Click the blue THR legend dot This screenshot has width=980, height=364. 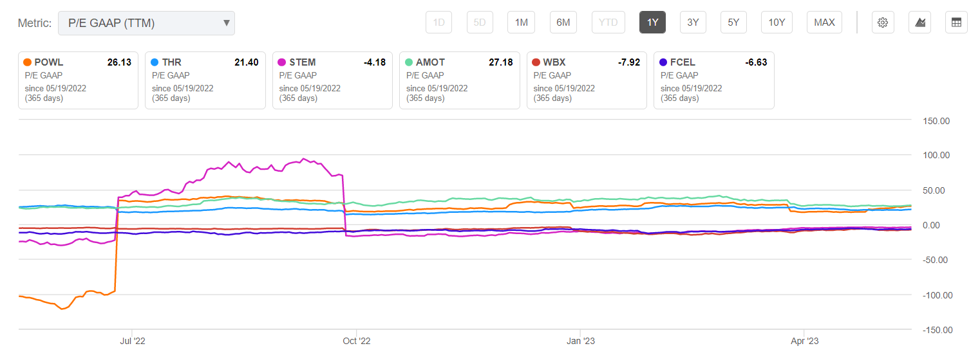coord(155,62)
